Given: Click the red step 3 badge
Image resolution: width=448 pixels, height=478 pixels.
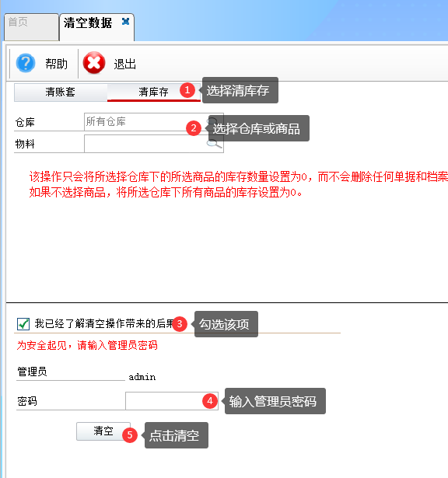Looking at the screenshot, I should tap(180, 324).
